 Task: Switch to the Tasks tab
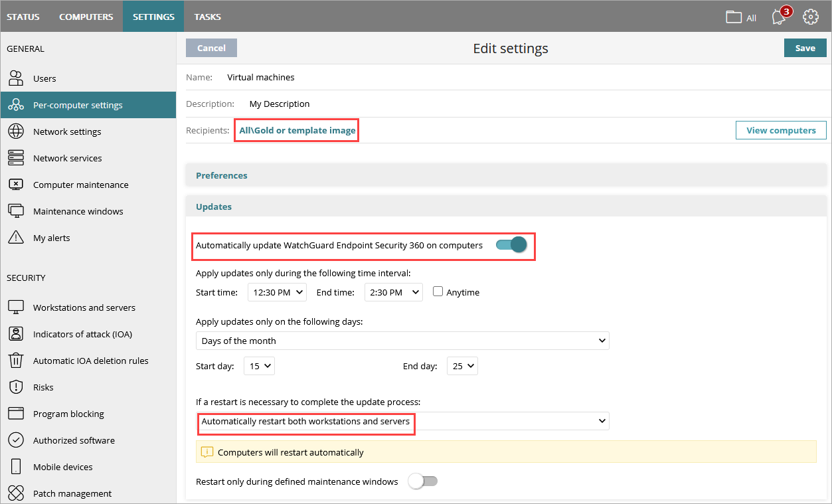click(x=208, y=17)
